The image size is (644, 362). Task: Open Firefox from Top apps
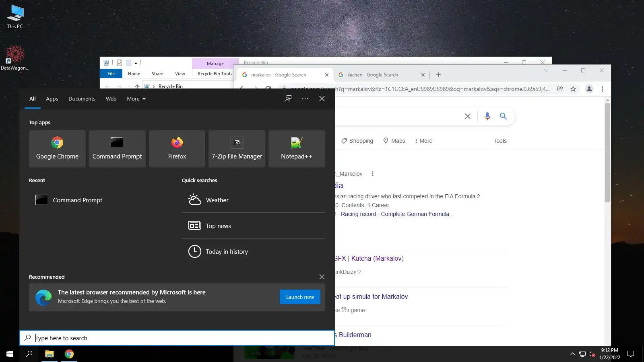177,148
